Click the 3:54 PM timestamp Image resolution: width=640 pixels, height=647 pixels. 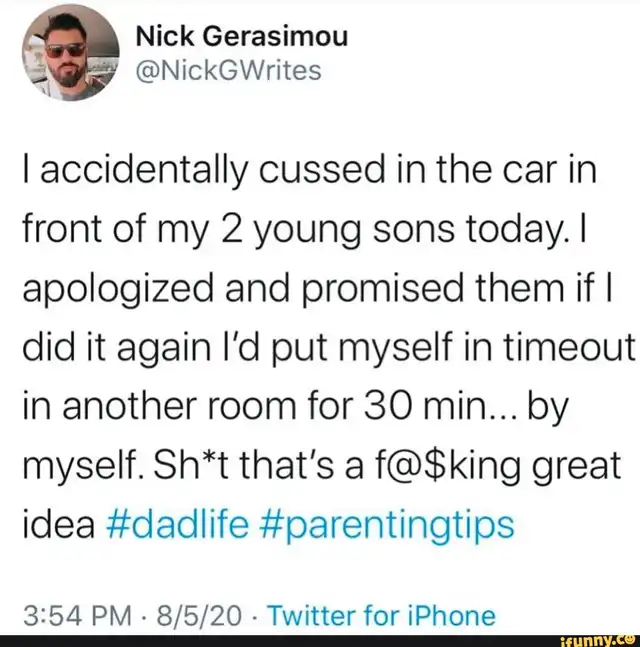[x=77, y=616]
